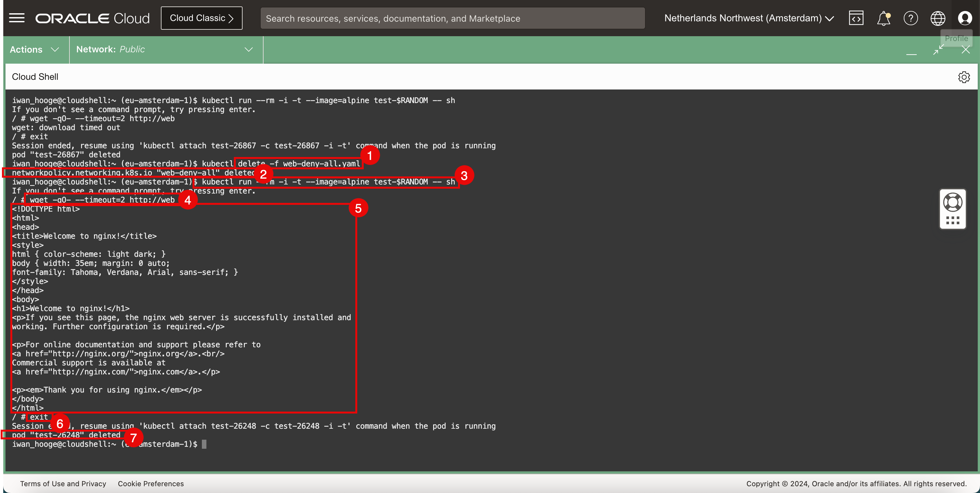Open the Netherlands Northwest (Amsterdam) region selector

point(749,18)
